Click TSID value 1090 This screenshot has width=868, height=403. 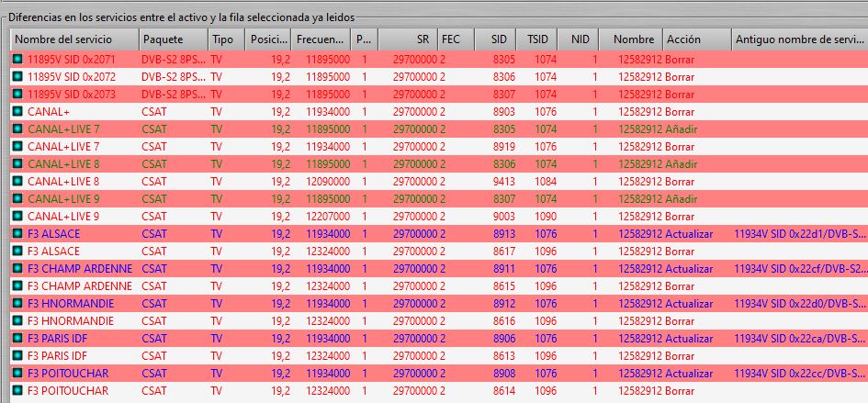(546, 216)
